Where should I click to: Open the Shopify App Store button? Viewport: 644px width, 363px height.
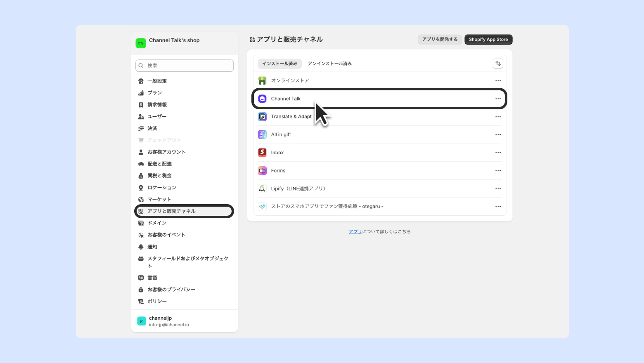coord(488,40)
